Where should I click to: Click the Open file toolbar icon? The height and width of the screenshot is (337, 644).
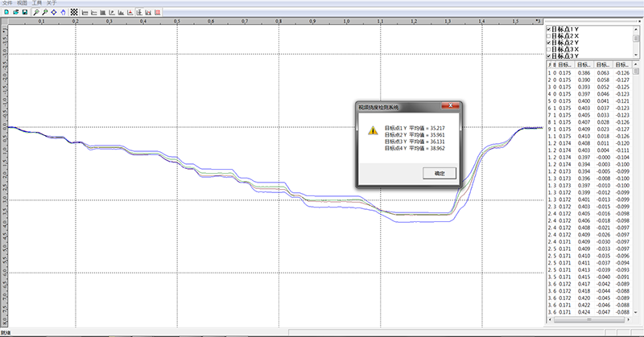click(x=15, y=12)
